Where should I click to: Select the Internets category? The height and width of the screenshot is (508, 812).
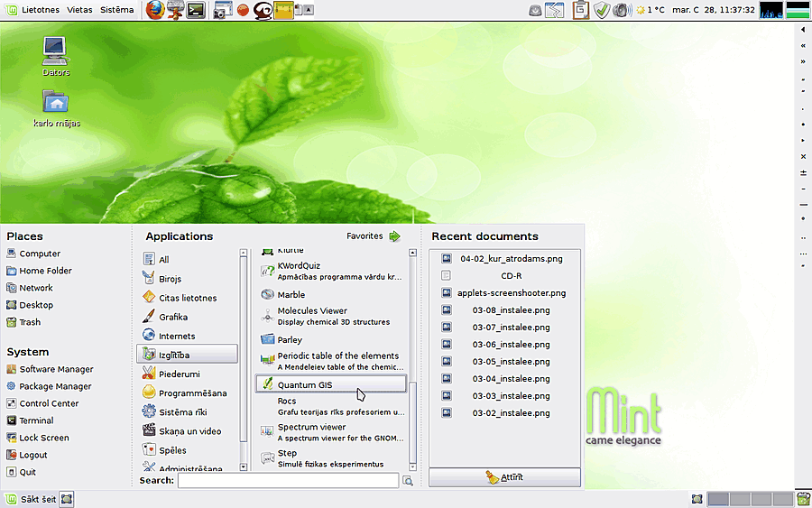tap(187, 336)
